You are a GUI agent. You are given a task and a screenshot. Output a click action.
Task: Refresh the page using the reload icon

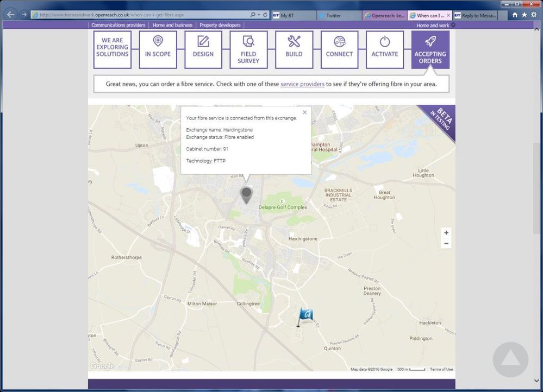(x=265, y=15)
